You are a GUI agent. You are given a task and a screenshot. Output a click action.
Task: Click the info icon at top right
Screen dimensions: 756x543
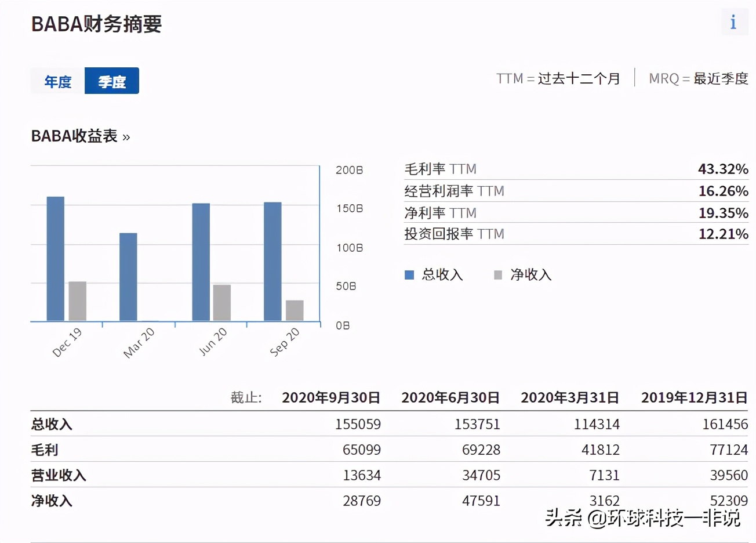click(734, 22)
